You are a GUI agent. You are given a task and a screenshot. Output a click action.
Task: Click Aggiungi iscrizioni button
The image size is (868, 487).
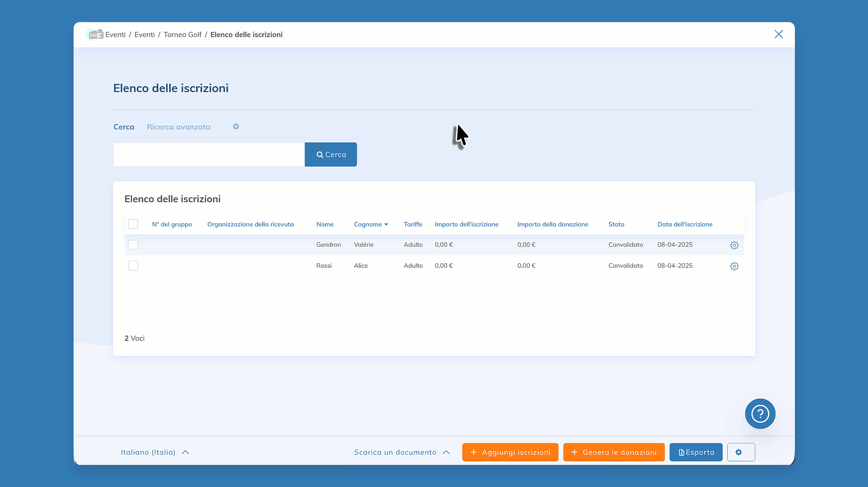(x=510, y=452)
